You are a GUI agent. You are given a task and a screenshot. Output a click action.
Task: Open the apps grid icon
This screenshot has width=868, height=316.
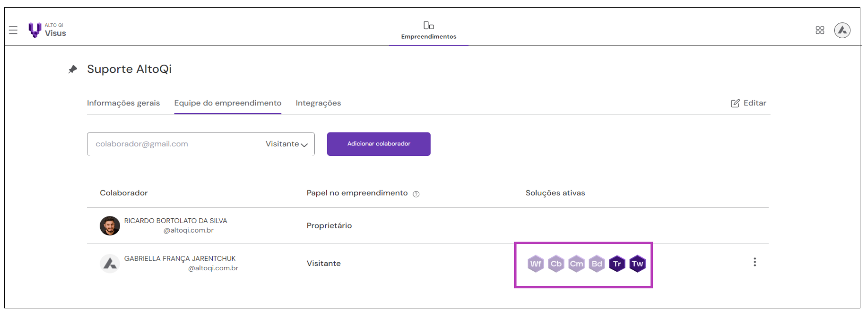point(821,30)
